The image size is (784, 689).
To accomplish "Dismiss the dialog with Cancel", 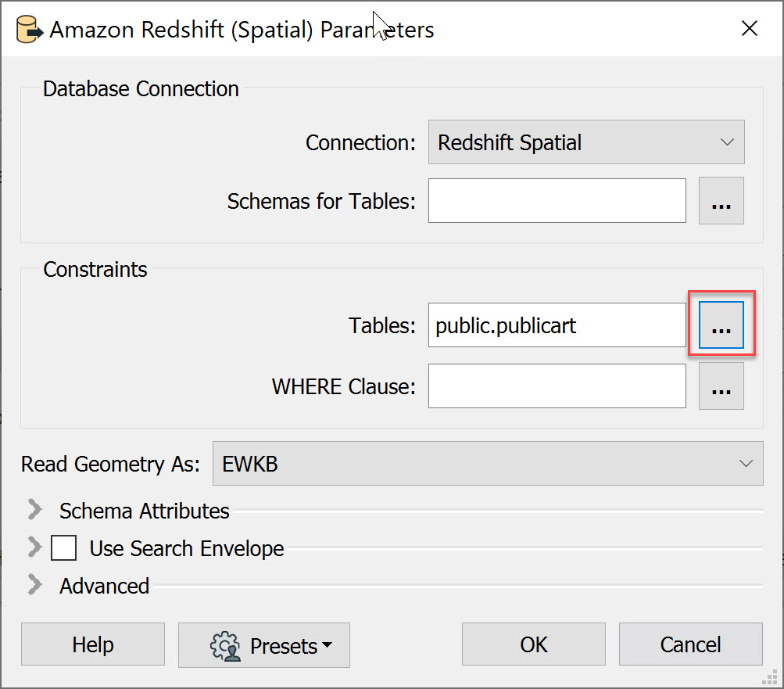I will pos(690,644).
